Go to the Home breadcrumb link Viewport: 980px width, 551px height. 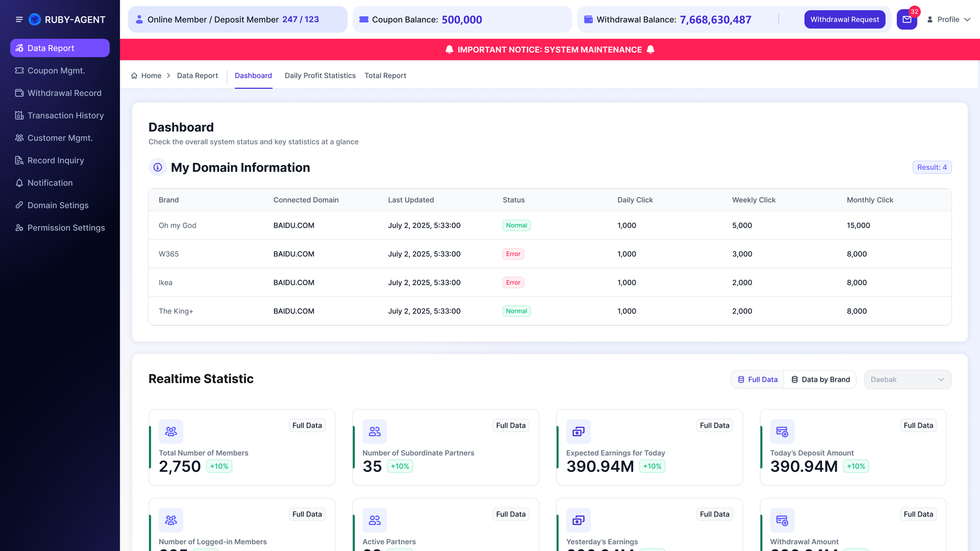[x=151, y=76]
